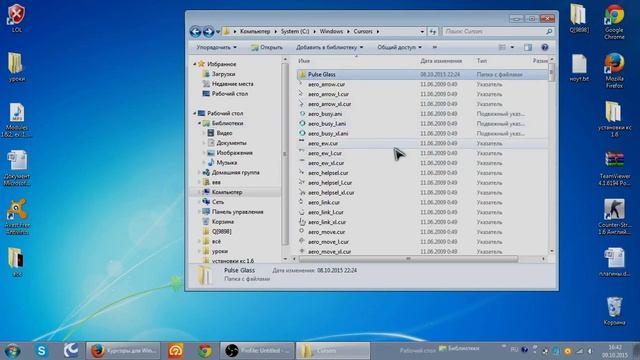The image size is (640, 360).
Task: Open Недавние места in the navigation pane
Action: click(232, 84)
